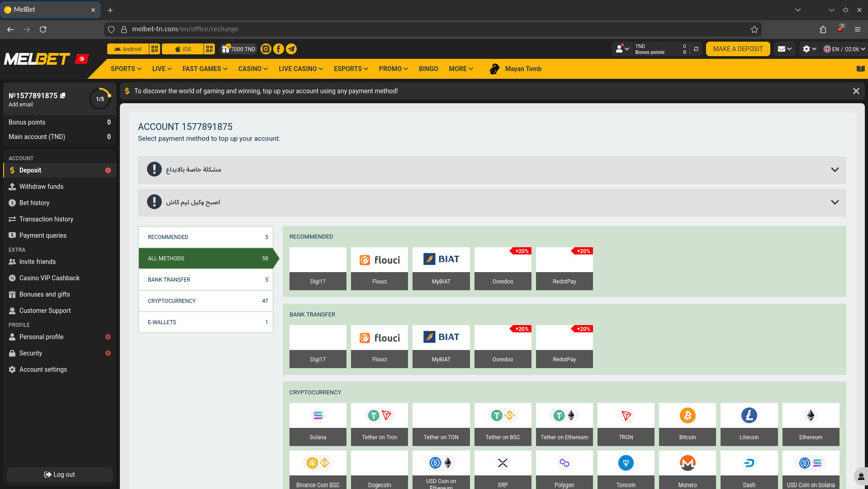The height and width of the screenshot is (489, 868).
Task: Select Binance Coin BSC method
Action: pyautogui.click(x=318, y=470)
